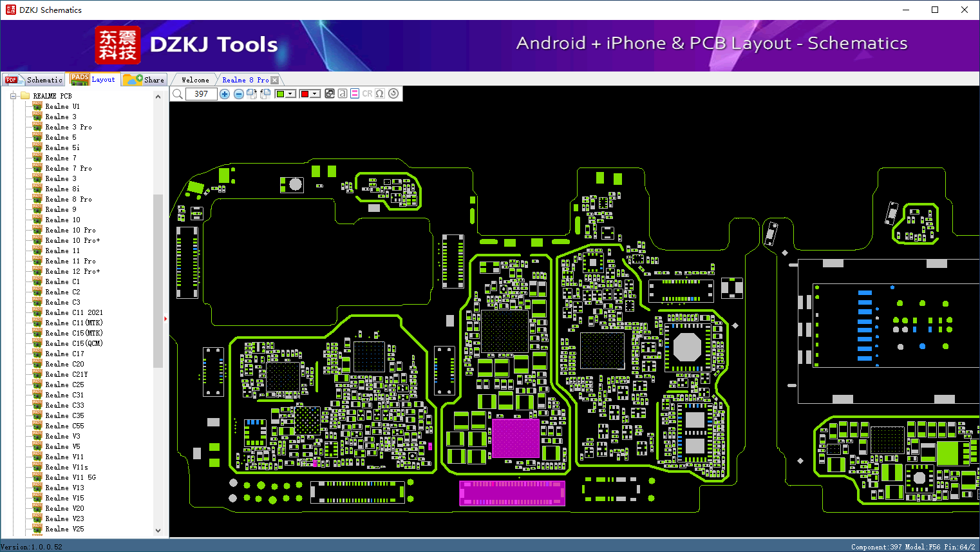The height and width of the screenshot is (552, 980).
Task: Click the cloud folder icon on Share tab
Action: [133, 79]
